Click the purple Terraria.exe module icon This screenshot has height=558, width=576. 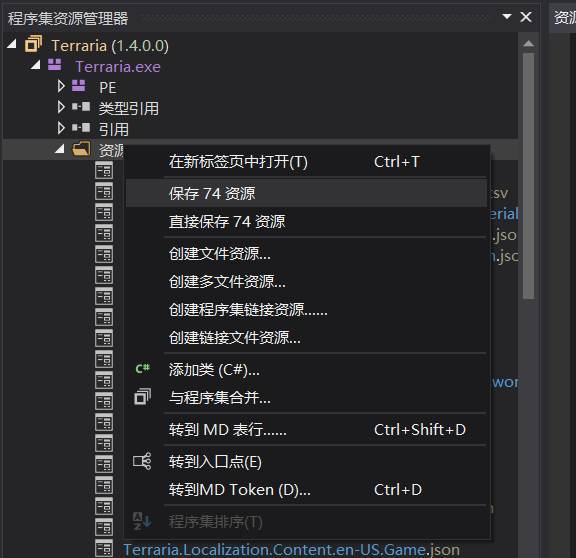point(55,65)
